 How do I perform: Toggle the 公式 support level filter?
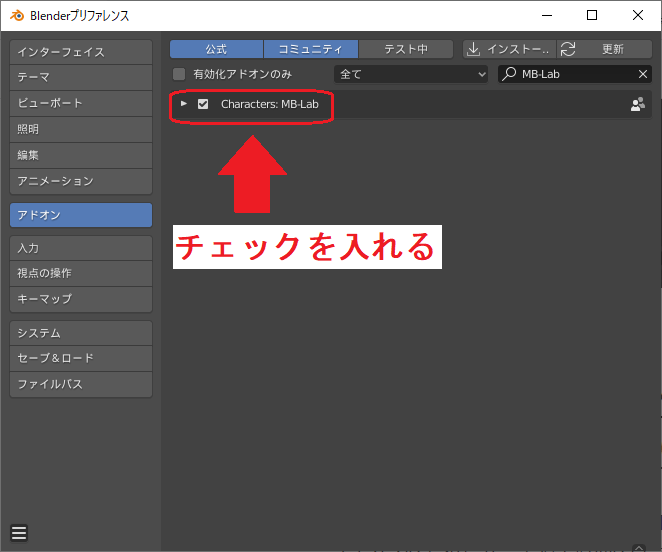click(217, 49)
